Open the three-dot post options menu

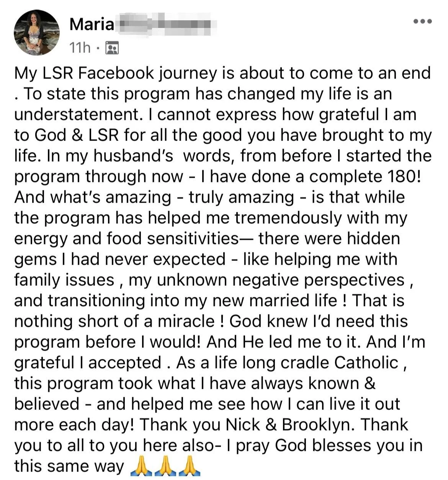(x=423, y=21)
